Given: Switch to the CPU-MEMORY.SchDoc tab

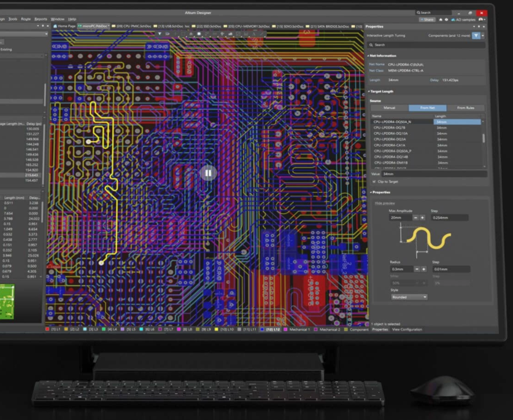Looking at the screenshot, I should pos(247,26).
